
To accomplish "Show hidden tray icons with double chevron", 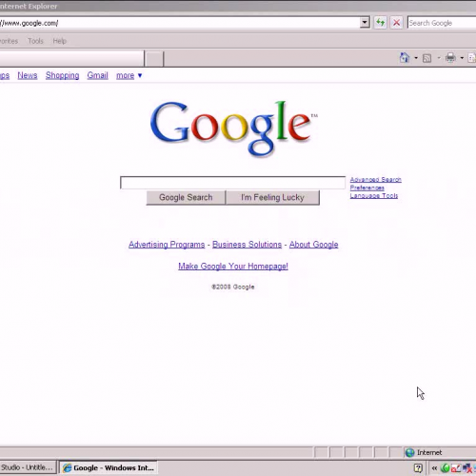I will pos(434,467).
